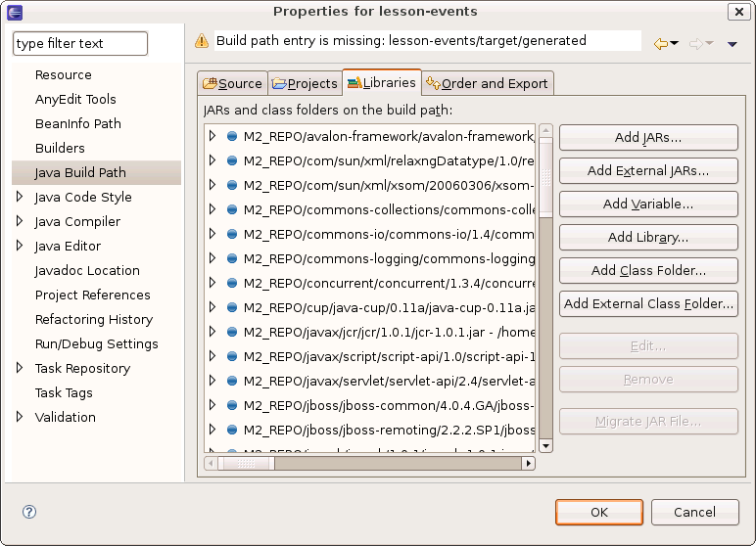The width and height of the screenshot is (756, 546).
Task: Expand Java Code Style in the sidebar
Action: [x=20, y=197]
